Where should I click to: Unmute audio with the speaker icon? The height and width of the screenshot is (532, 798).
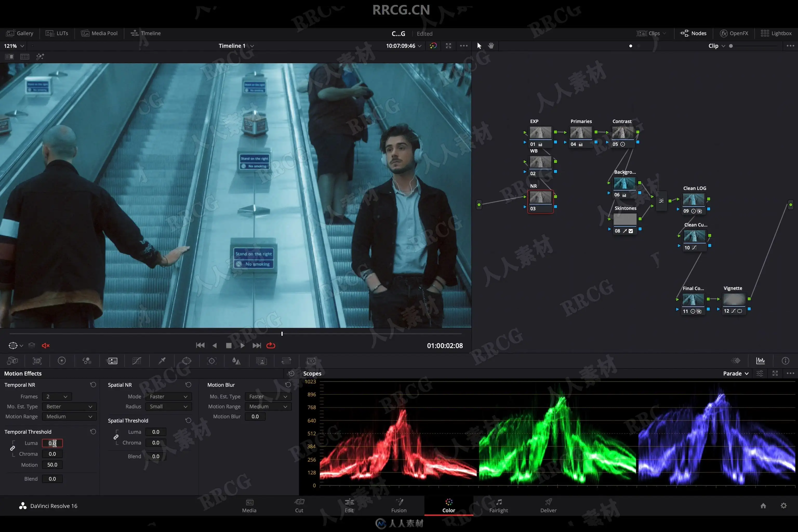tap(45, 345)
